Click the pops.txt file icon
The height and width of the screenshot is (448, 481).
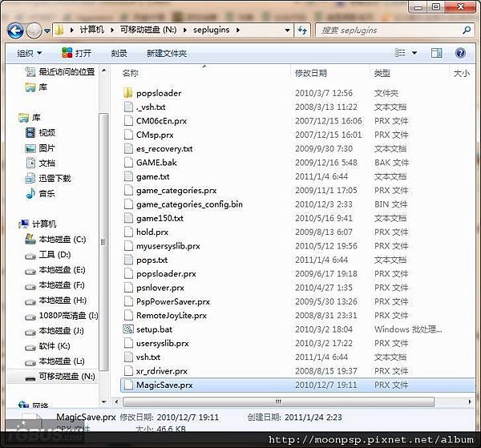pos(128,260)
